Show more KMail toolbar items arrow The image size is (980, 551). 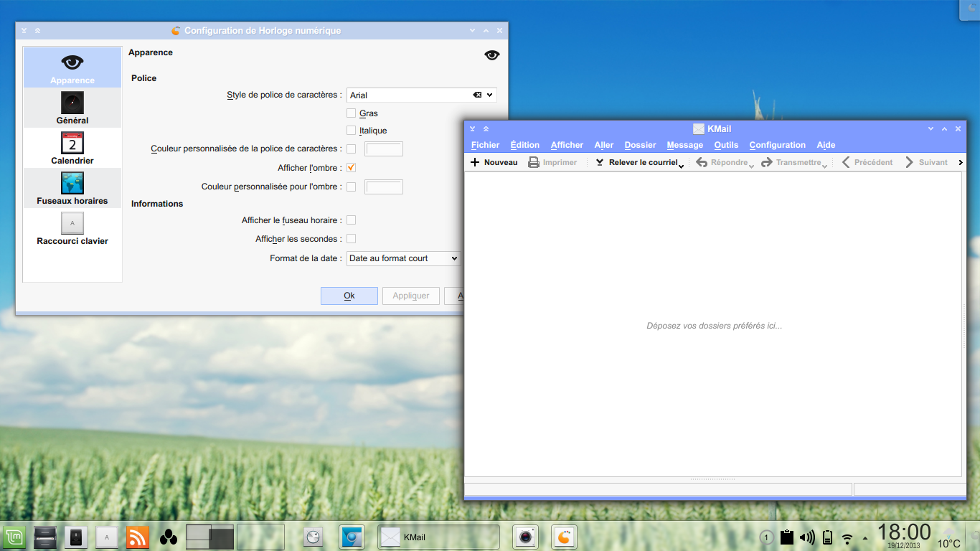(x=961, y=163)
